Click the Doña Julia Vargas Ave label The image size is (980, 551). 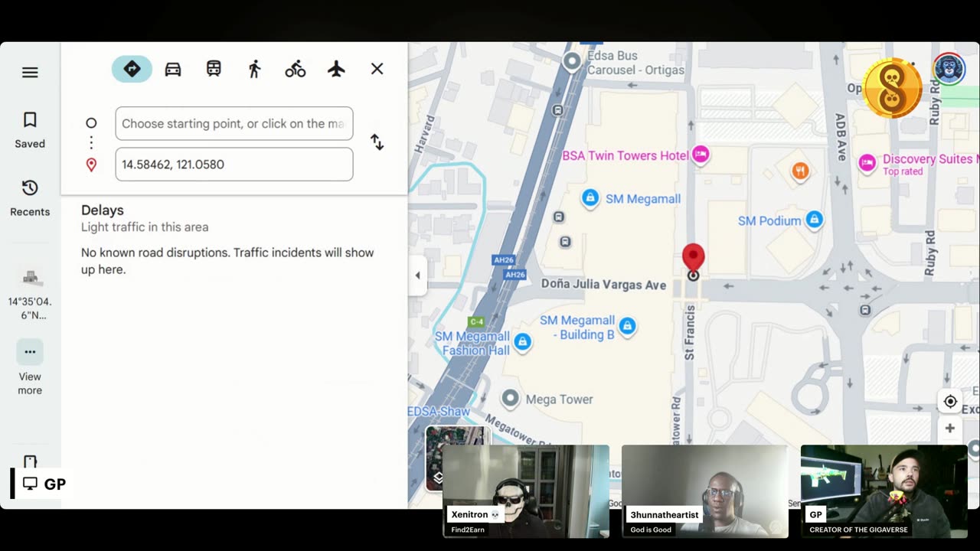(603, 285)
